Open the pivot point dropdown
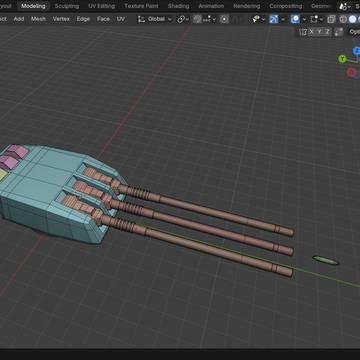 (x=183, y=19)
